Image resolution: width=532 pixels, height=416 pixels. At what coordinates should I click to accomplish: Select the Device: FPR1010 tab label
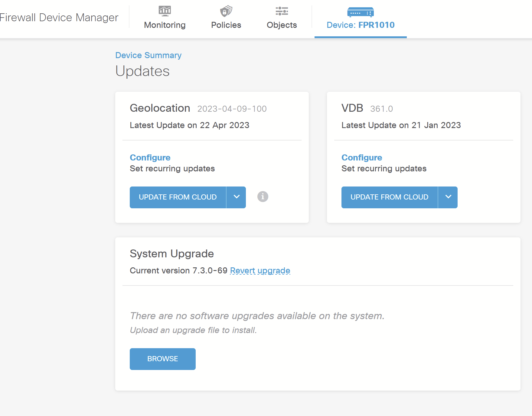point(360,25)
